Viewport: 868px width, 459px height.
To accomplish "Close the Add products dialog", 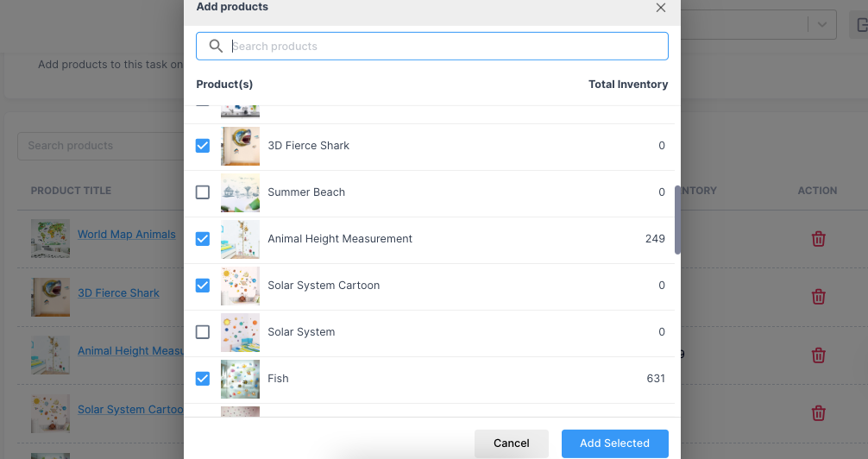I will point(660,8).
